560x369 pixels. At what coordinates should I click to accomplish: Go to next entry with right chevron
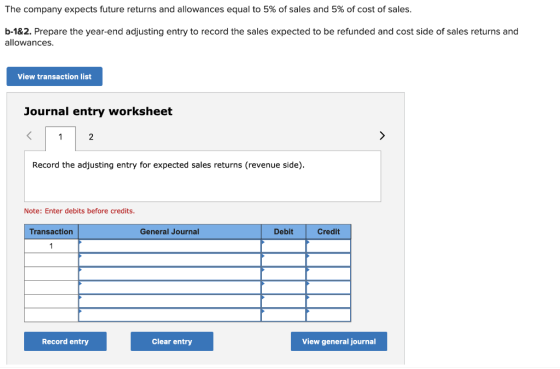382,136
